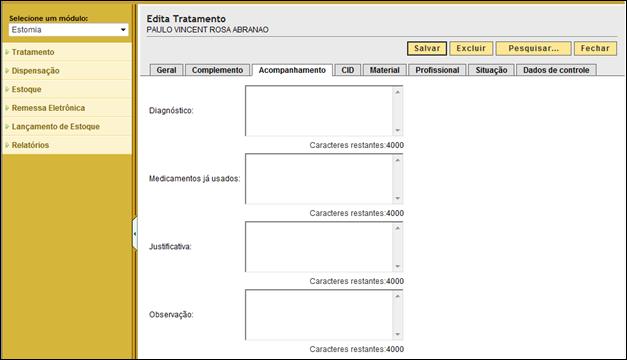
Task: Switch to the Complemento tab
Action: 218,70
